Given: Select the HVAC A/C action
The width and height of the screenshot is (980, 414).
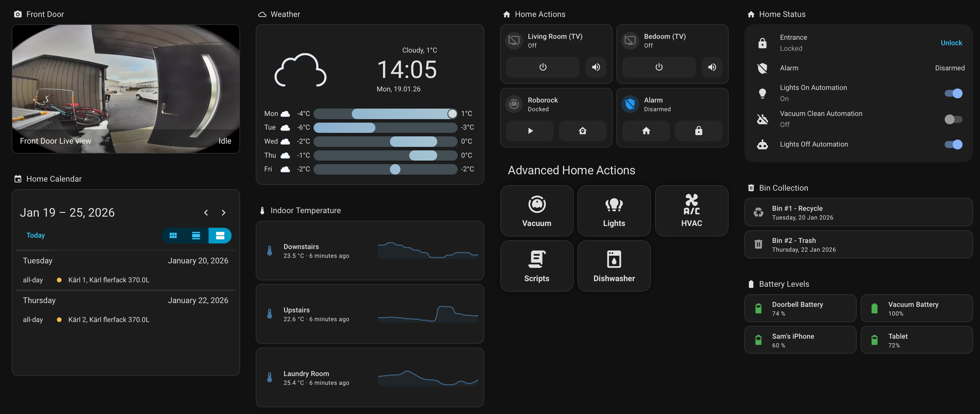Looking at the screenshot, I should 691,211.
